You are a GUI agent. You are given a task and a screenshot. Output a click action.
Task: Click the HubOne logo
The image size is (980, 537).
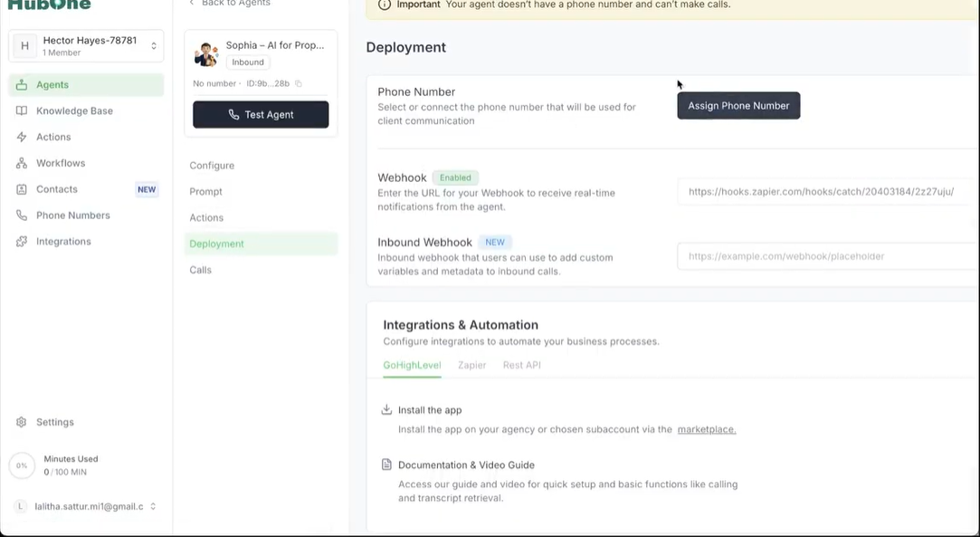pos(49,5)
